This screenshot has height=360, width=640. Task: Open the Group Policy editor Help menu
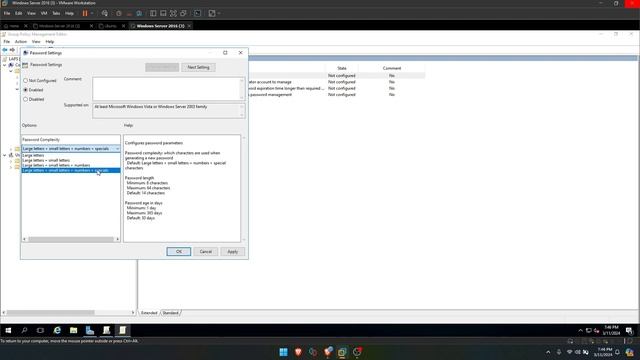pyautogui.click(x=49, y=42)
